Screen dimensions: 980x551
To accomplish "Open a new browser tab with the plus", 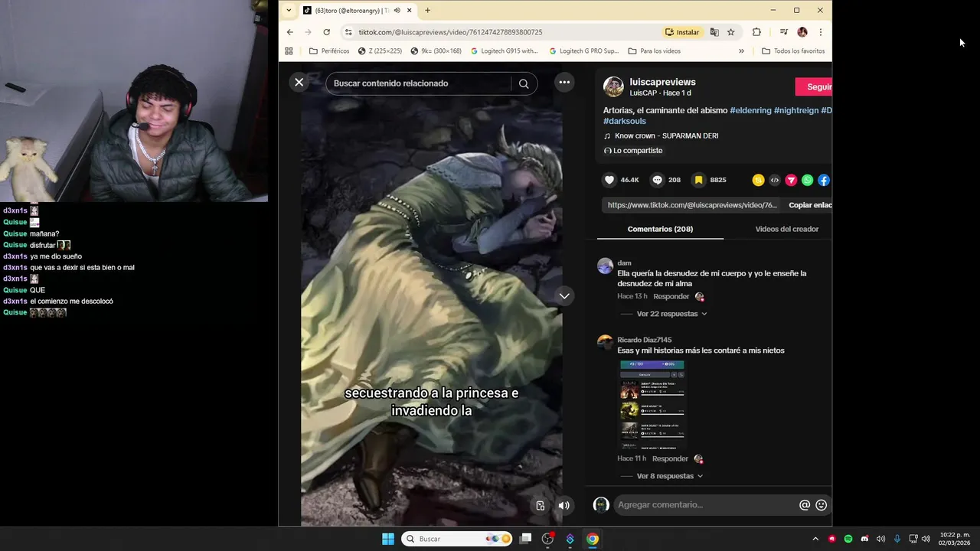I will coord(427,11).
